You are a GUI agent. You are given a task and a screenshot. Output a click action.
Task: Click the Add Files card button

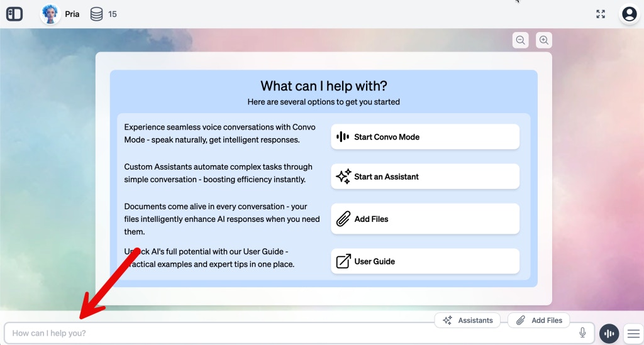425,219
